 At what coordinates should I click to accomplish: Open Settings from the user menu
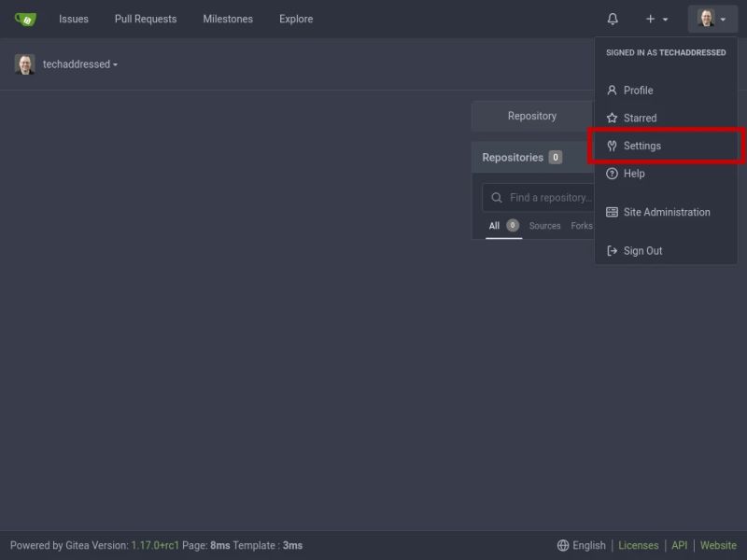[x=644, y=146]
